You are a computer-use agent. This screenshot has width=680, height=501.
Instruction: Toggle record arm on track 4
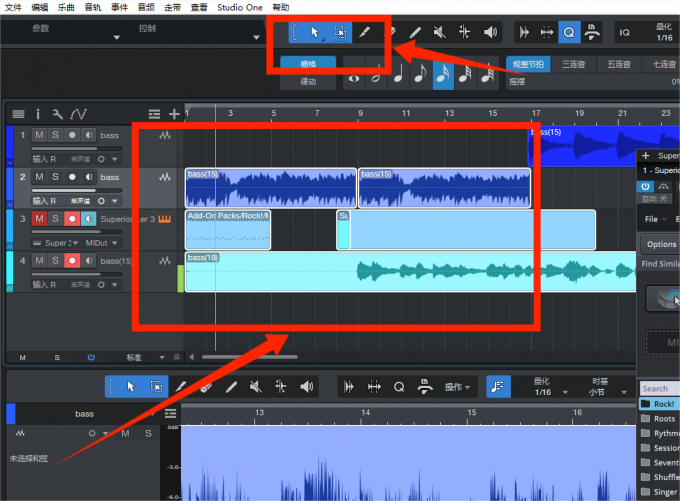pos(72,261)
